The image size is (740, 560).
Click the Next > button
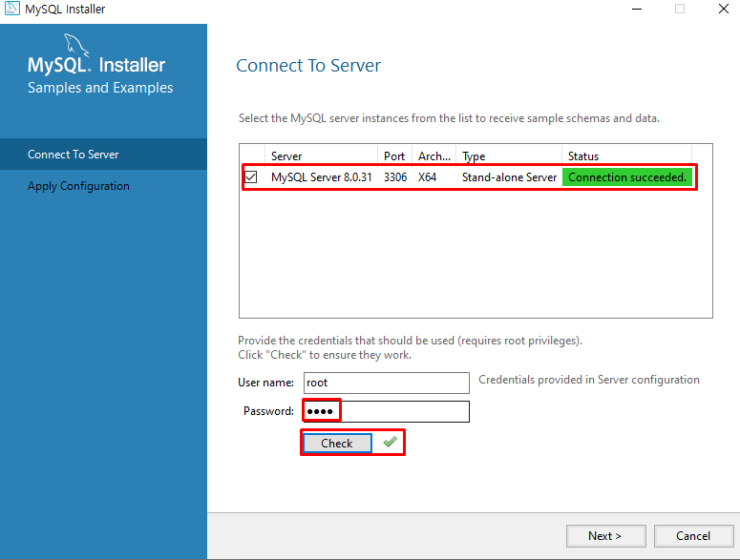pos(605,536)
